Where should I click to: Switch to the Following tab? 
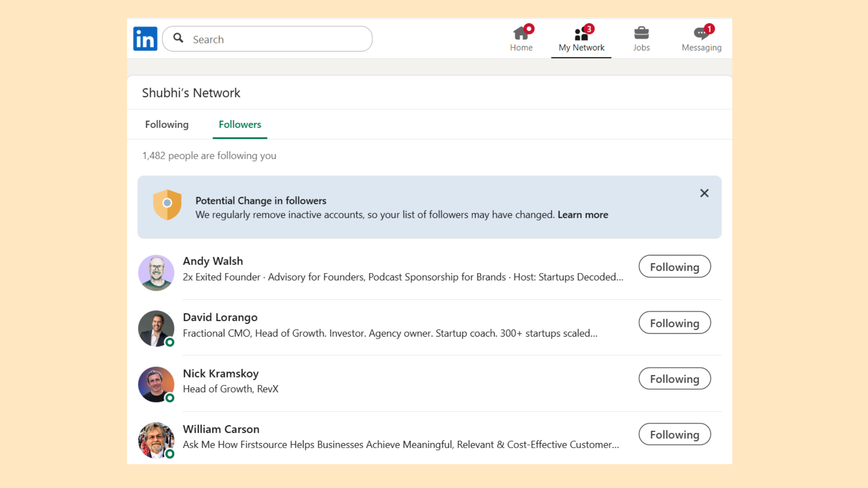coord(167,124)
